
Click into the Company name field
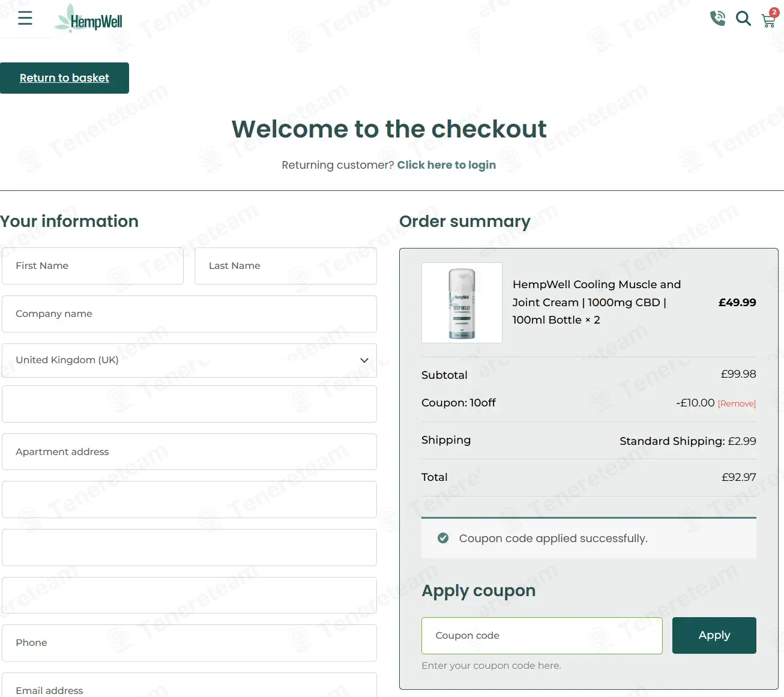pyautogui.click(x=189, y=314)
